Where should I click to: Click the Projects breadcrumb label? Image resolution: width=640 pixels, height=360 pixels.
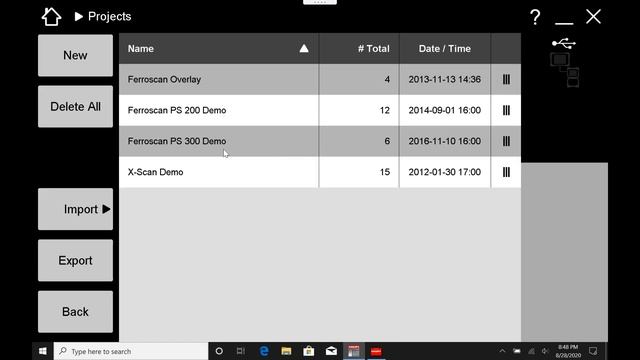[109, 16]
